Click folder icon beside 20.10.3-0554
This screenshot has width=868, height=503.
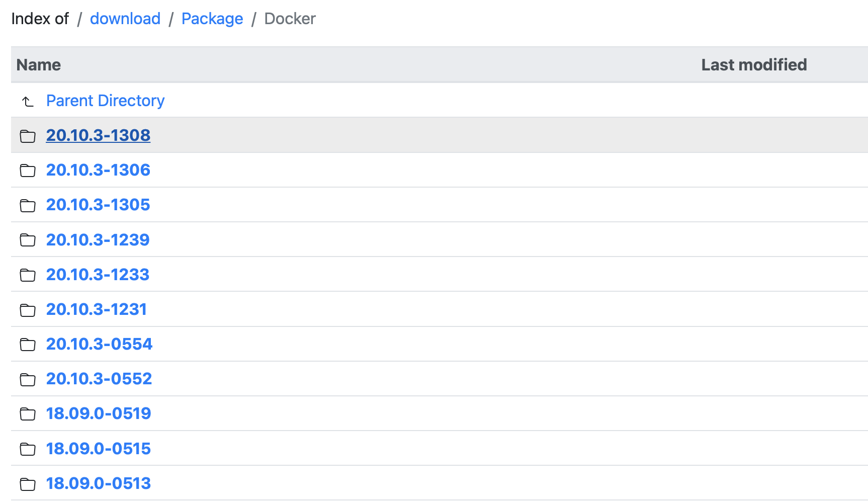click(28, 345)
